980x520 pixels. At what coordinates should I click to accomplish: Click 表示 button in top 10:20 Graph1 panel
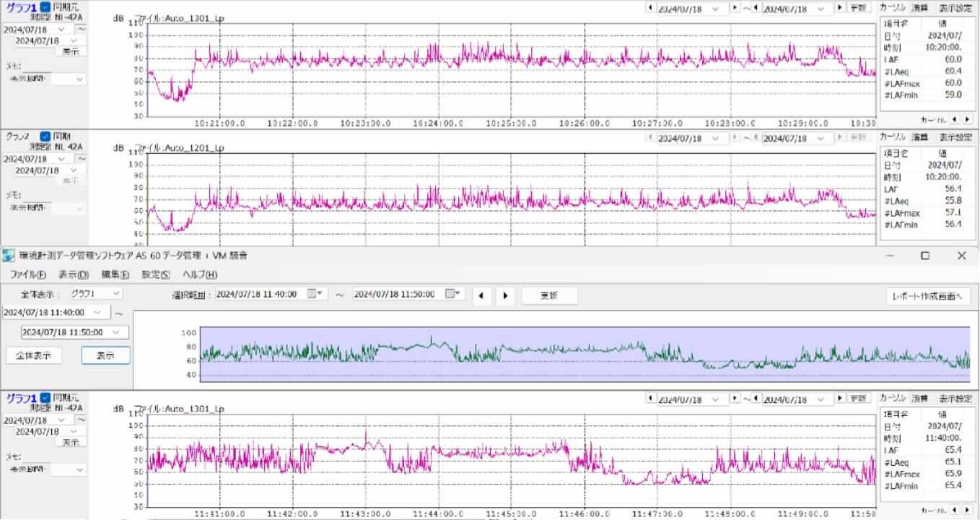pos(71,52)
